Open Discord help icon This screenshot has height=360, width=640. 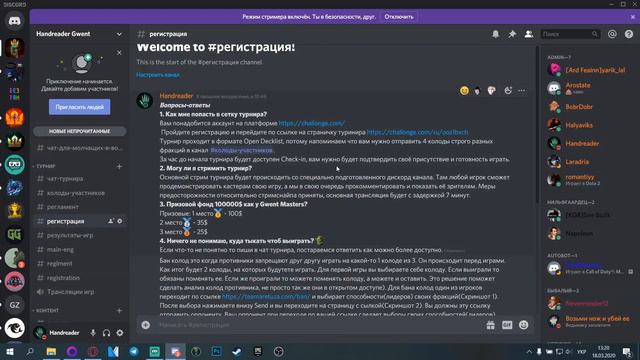pos(629,34)
